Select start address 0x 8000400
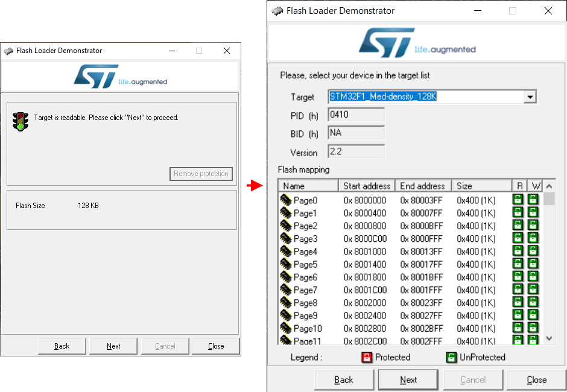The width and height of the screenshot is (567, 392). click(364, 213)
